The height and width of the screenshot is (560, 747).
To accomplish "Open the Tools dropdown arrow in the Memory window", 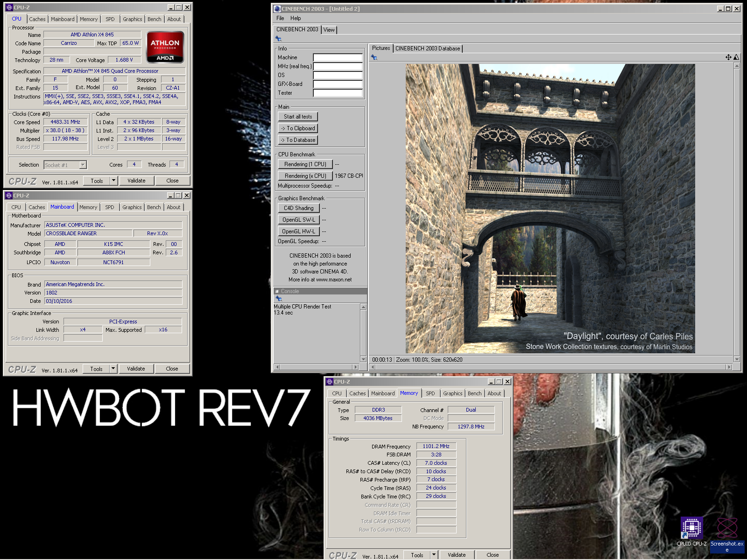I will click(x=434, y=555).
